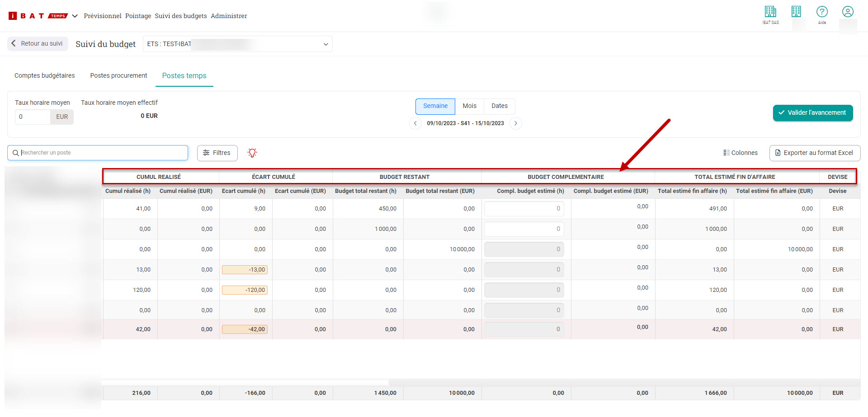Expand the app switcher chevron beside logo

pos(75,16)
